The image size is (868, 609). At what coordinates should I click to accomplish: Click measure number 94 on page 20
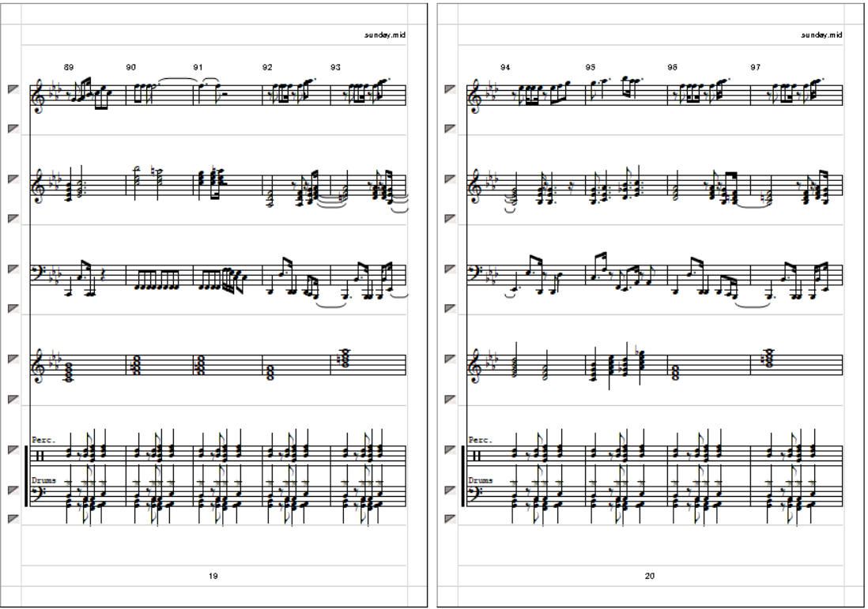point(505,67)
